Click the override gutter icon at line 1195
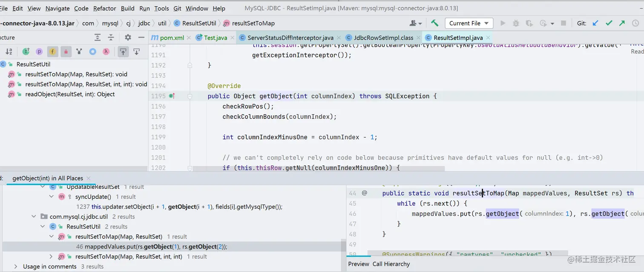 (172, 96)
